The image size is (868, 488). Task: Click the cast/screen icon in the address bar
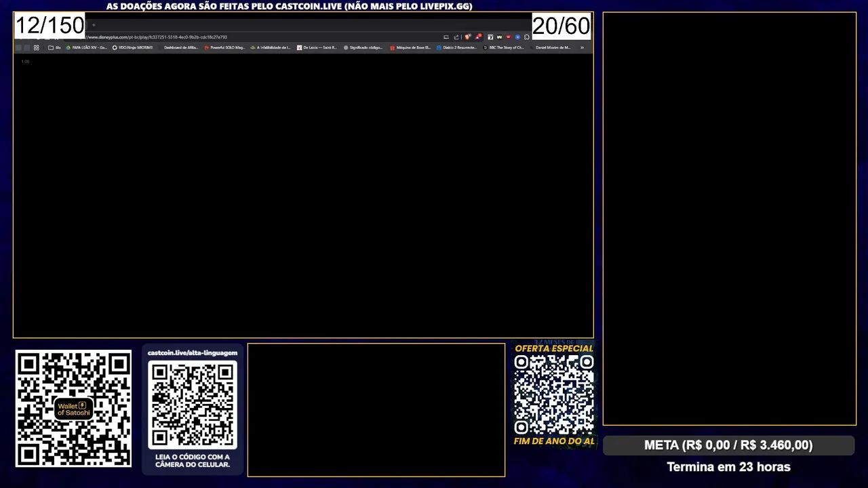tap(446, 37)
